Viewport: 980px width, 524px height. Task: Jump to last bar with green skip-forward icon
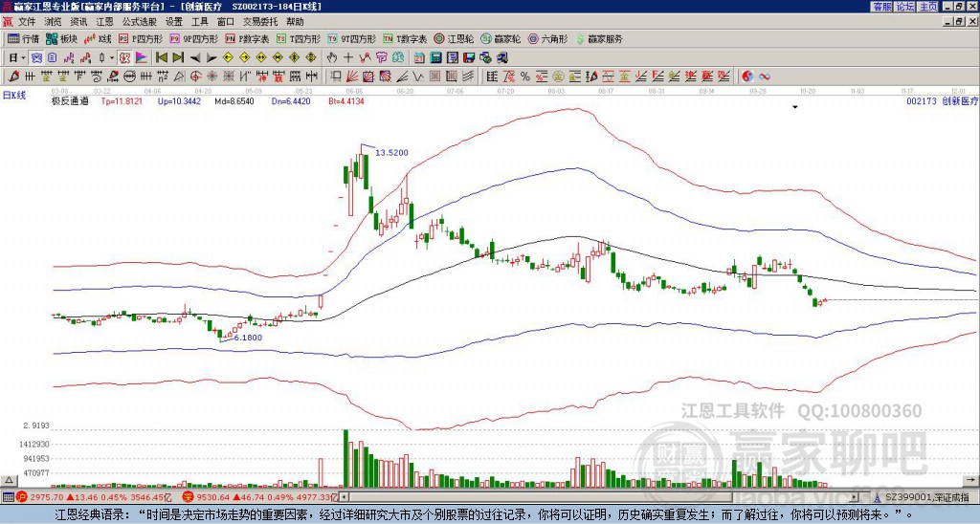[178, 58]
